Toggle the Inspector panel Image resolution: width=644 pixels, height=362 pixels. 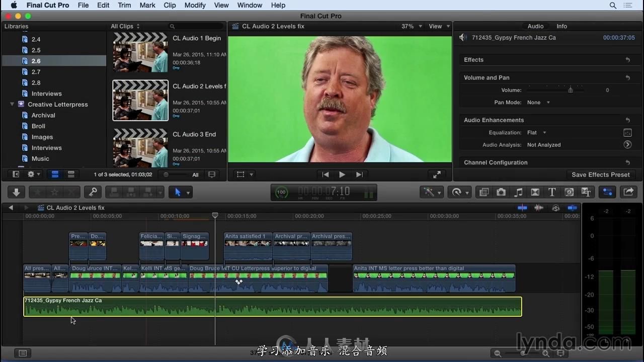tap(607, 192)
